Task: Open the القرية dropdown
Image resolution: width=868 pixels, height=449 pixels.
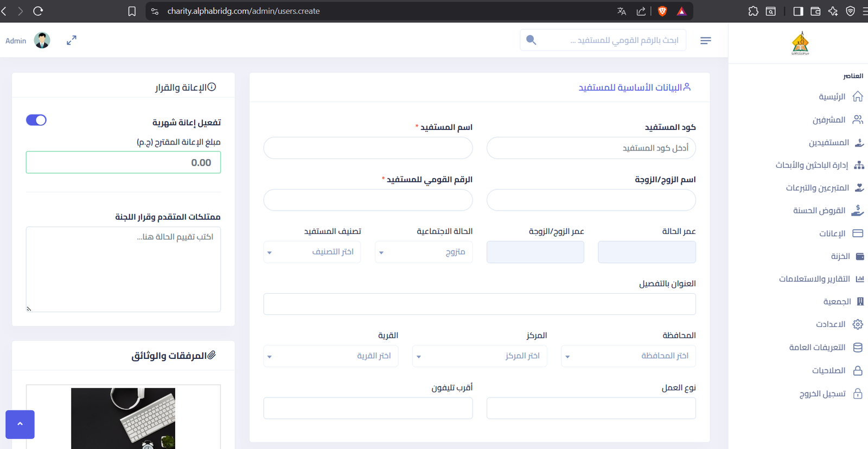Action: click(331, 356)
